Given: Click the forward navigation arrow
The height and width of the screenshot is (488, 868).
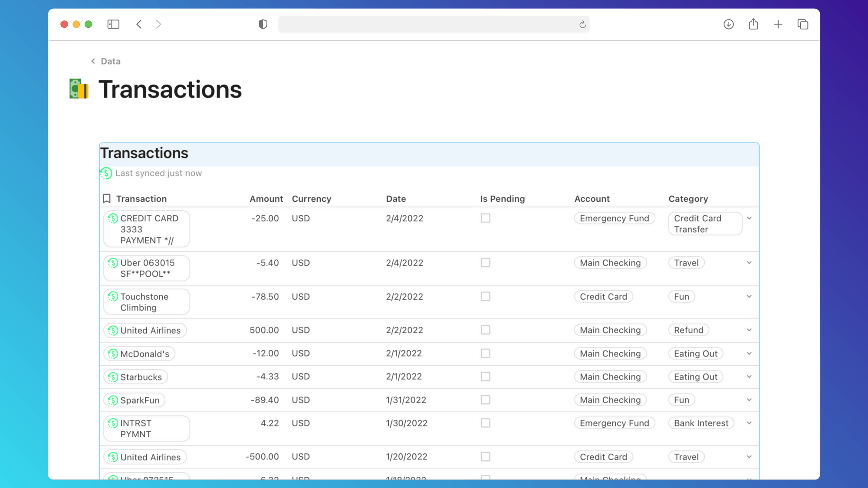Looking at the screenshot, I should coord(158,24).
